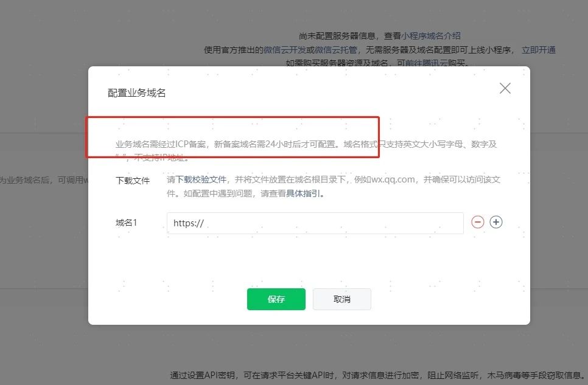Click the ICP备案 notice text in dialog

pyautogui.click(x=306, y=150)
